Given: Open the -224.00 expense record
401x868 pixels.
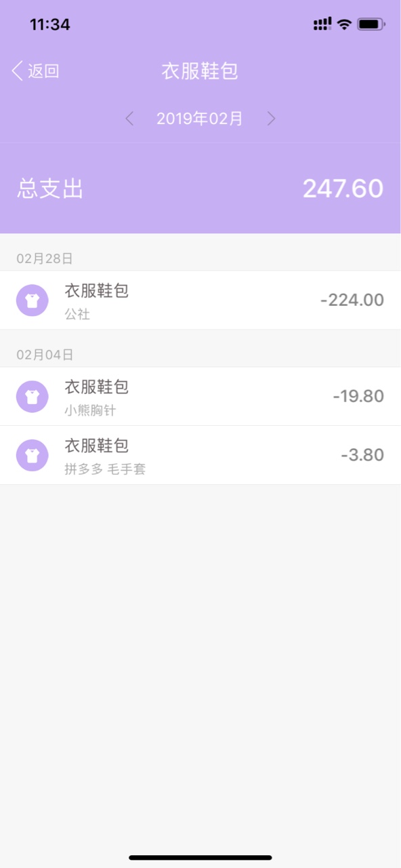Looking at the screenshot, I should [x=200, y=300].
